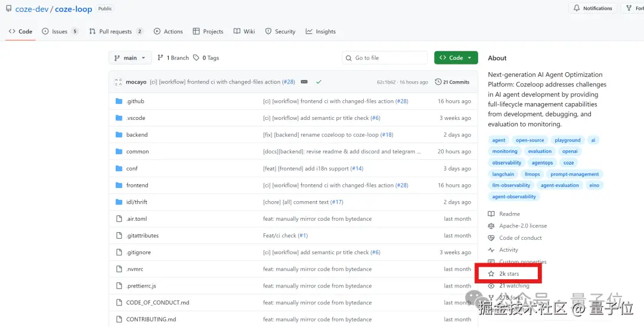Screen dimensions: 644x327
Task: Select the prompt-management topic tag
Action: pyautogui.click(x=575, y=174)
